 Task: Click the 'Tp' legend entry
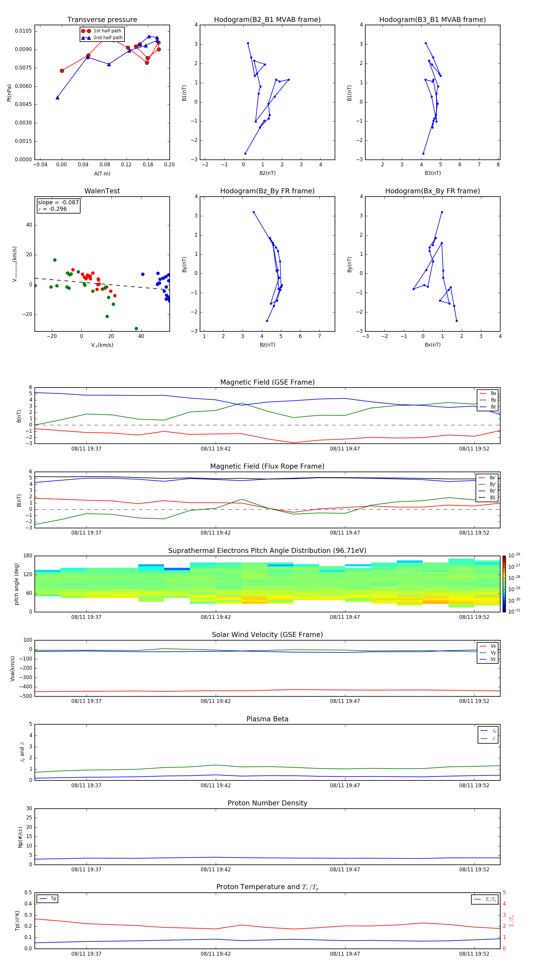pos(47,899)
